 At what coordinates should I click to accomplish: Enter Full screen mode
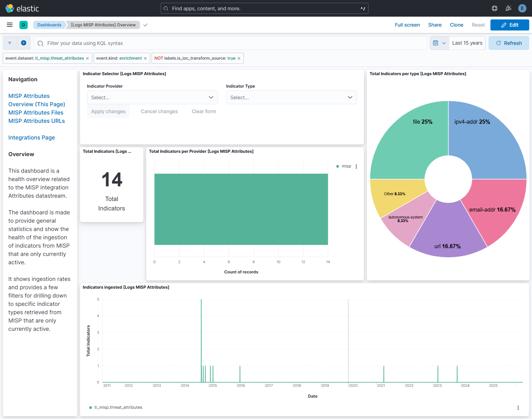point(407,25)
